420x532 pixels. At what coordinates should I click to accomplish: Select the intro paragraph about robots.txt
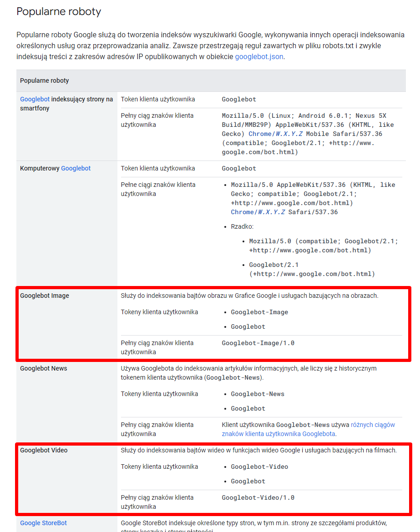pos(211,46)
